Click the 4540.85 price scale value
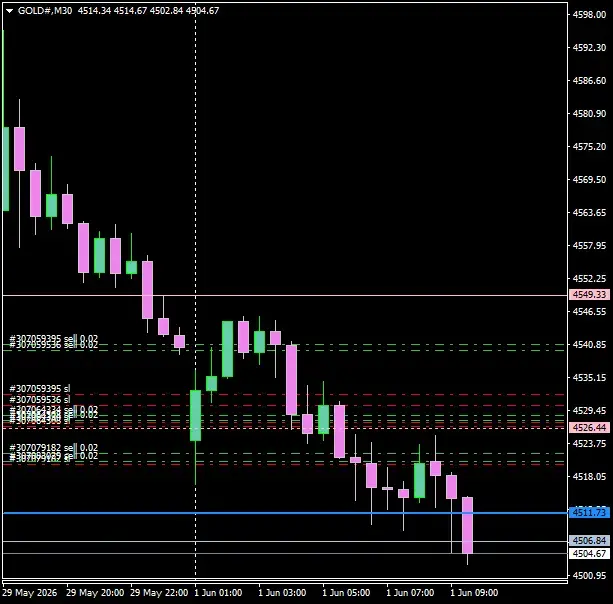Viewport: 613px width, 604px height. pos(589,344)
